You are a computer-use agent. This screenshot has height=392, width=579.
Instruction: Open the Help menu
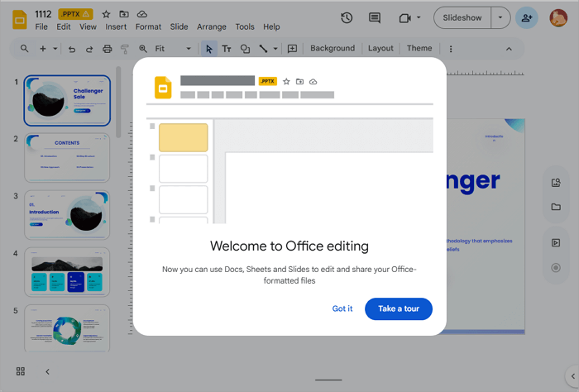tap(271, 27)
